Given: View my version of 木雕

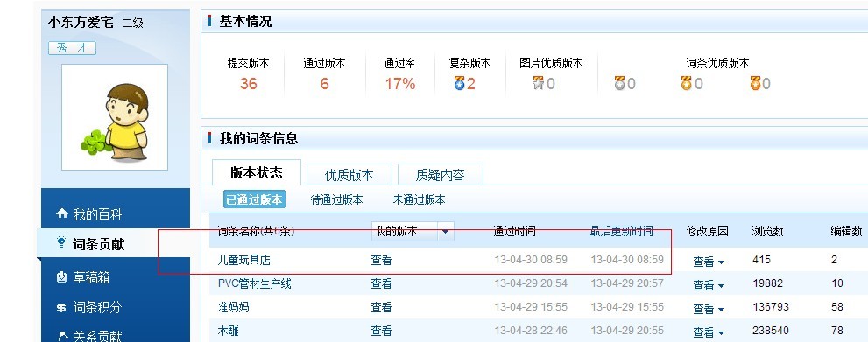Looking at the screenshot, I should point(381,331).
